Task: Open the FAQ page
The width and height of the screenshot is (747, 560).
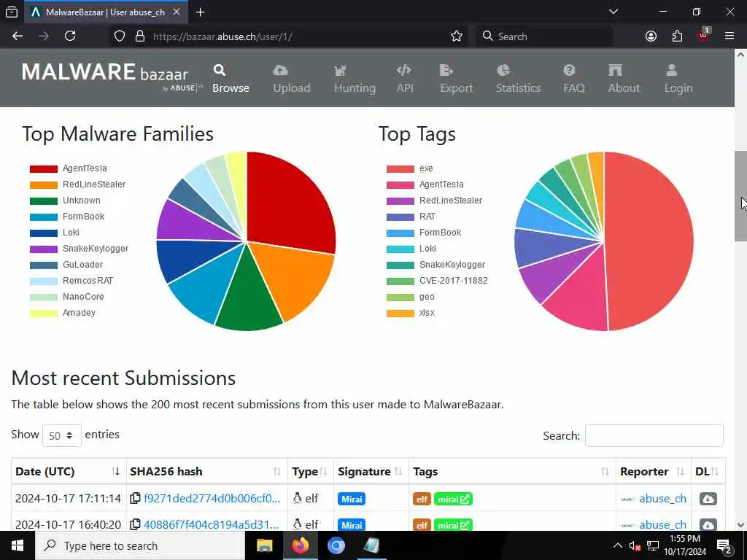Action: tap(573, 79)
